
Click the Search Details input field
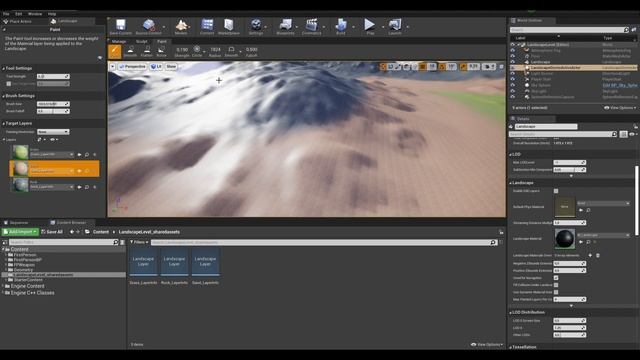coord(562,134)
